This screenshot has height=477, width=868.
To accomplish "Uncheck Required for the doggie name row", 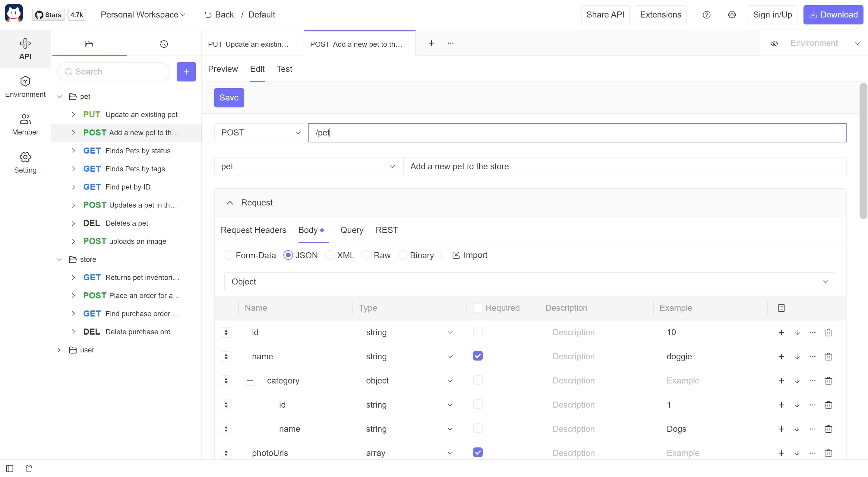I will tap(478, 356).
